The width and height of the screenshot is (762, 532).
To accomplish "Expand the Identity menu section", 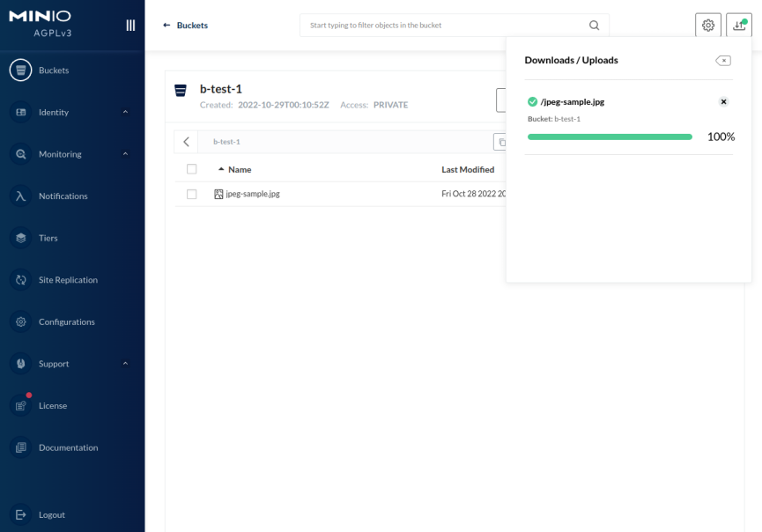I will [x=124, y=112].
